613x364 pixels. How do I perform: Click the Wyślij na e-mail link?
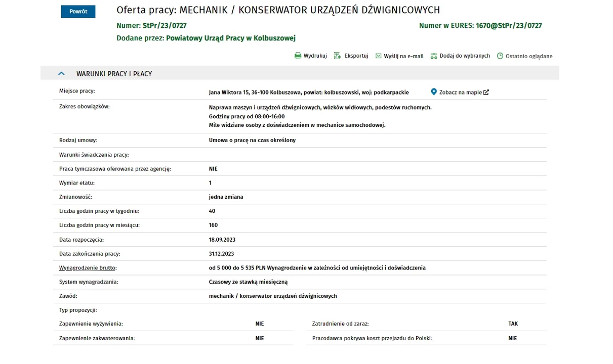[x=403, y=56]
